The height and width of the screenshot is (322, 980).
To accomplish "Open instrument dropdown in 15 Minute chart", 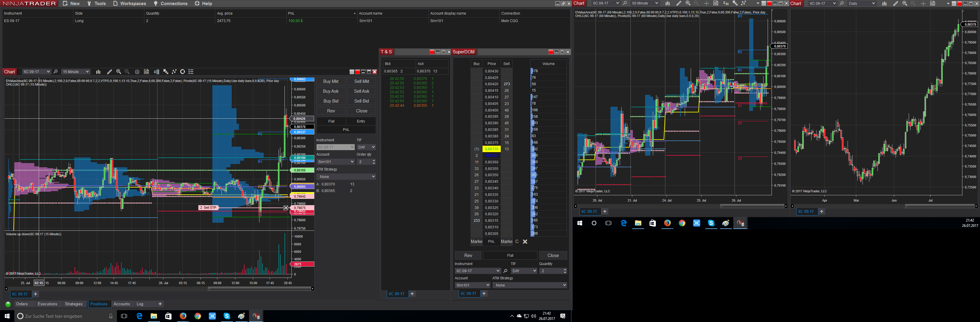I will point(36,72).
